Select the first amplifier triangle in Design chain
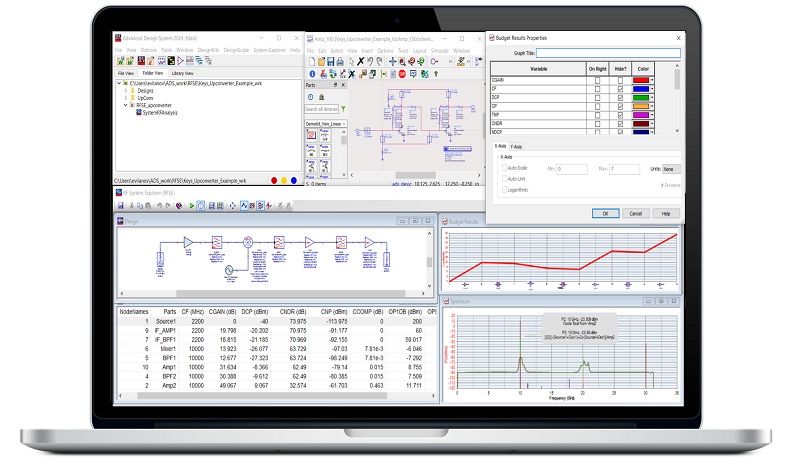 coord(188,242)
